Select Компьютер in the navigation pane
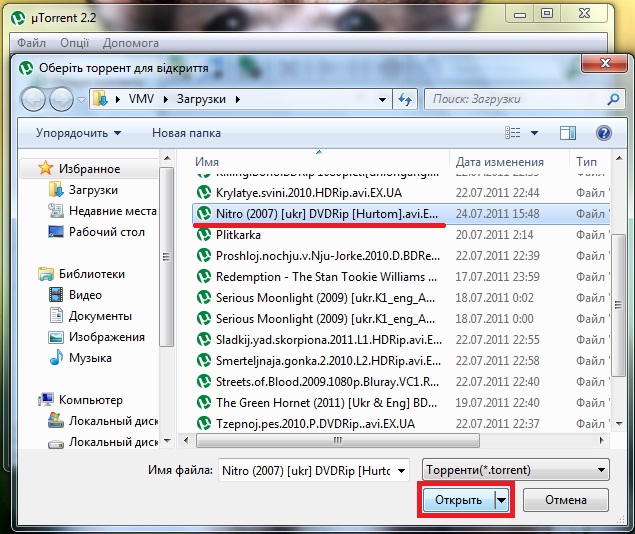The width and height of the screenshot is (635, 534). coord(91,400)
